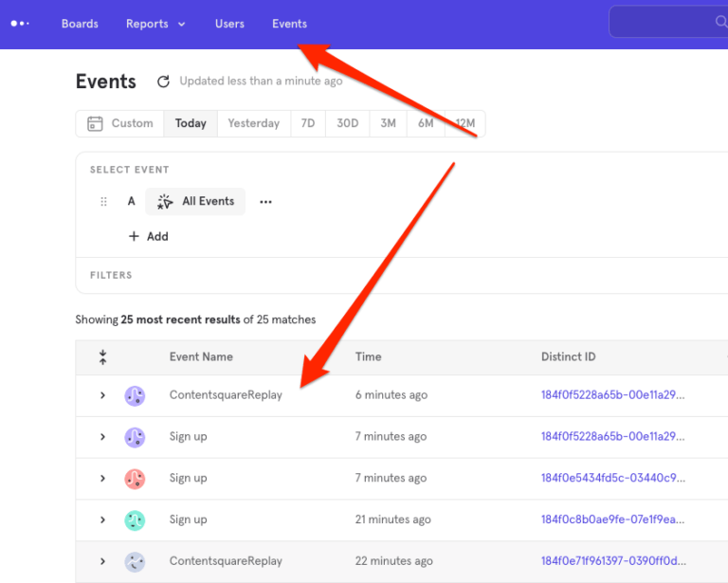Choose the 30D time range
Viewport: 728px width, 583px height.
click(x=348, y=123)
